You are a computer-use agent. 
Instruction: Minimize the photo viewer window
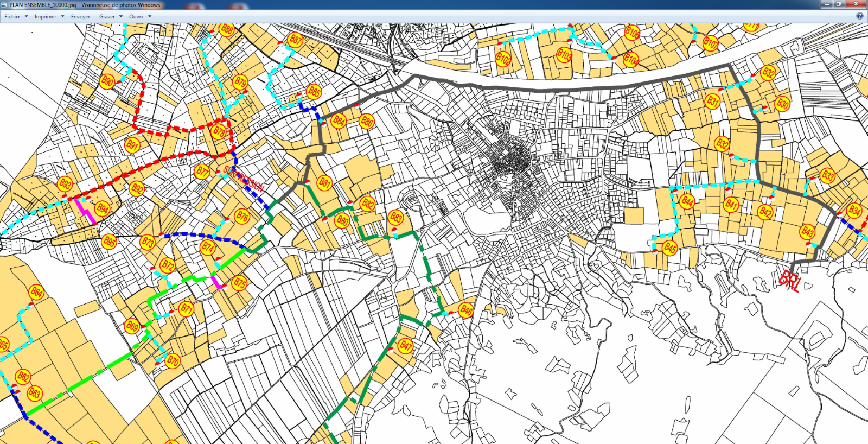click(x=827, y=4)
